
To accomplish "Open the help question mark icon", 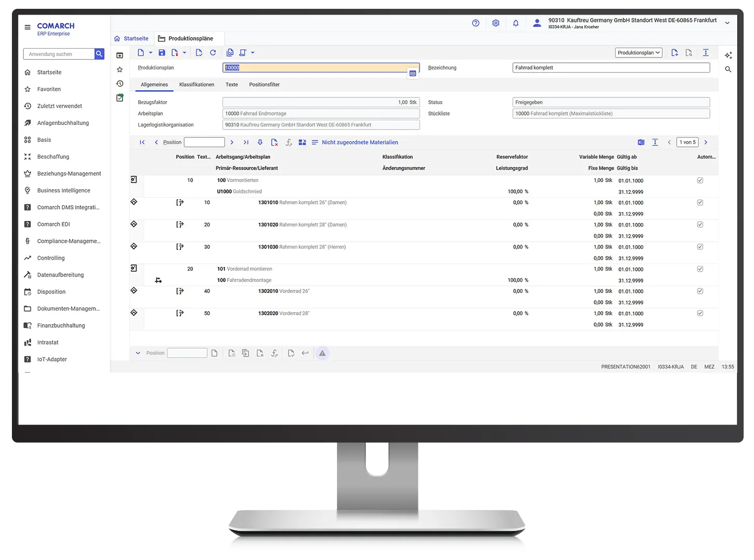I will (476, 23).
